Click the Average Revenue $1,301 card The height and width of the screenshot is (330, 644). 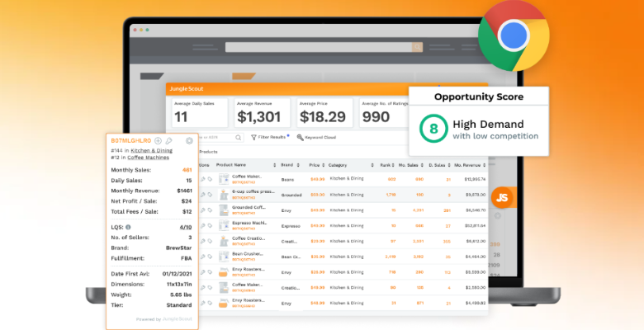tap(262, 112)
